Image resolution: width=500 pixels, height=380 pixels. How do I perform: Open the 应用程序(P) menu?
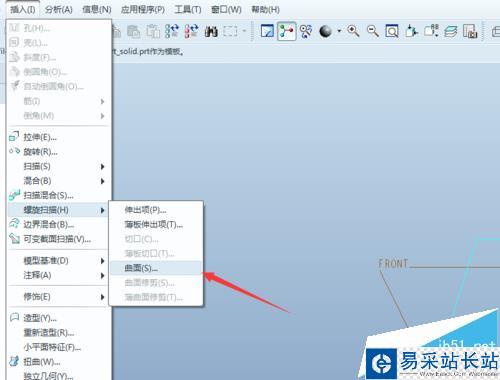tap(143, 9)
